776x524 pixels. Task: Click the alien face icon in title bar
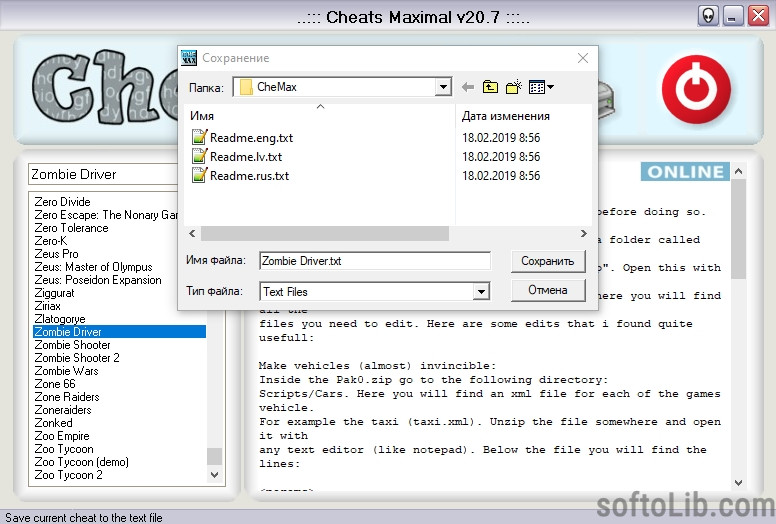[x=709, y=16]
